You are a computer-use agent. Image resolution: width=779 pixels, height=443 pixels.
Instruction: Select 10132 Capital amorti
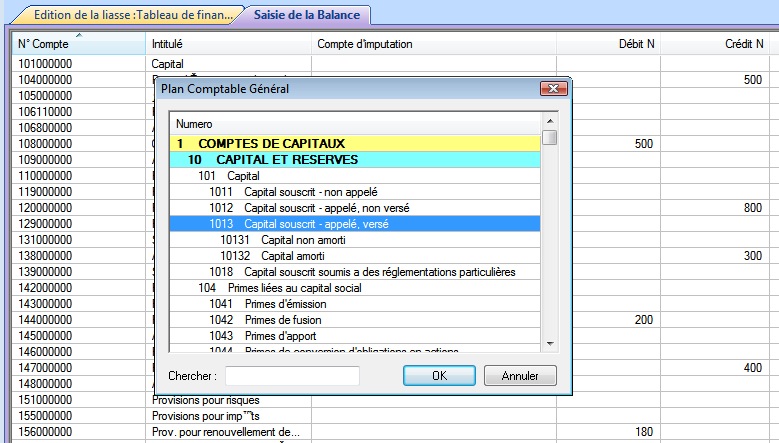pyautogui.click(x=355, y=256)
